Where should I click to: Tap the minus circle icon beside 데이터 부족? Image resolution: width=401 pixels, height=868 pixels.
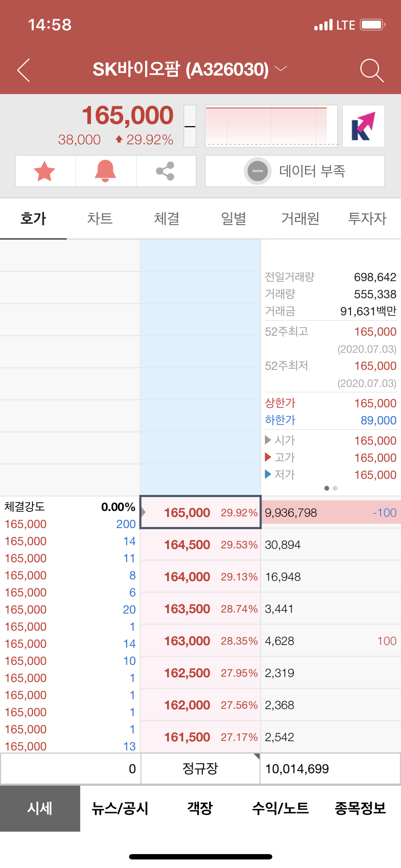coord(258,171)
